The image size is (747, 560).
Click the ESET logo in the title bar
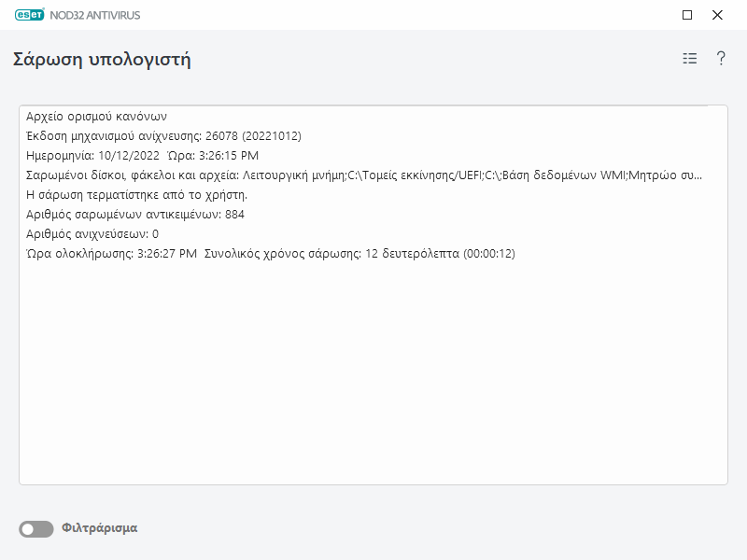click(x=31, y=15)
